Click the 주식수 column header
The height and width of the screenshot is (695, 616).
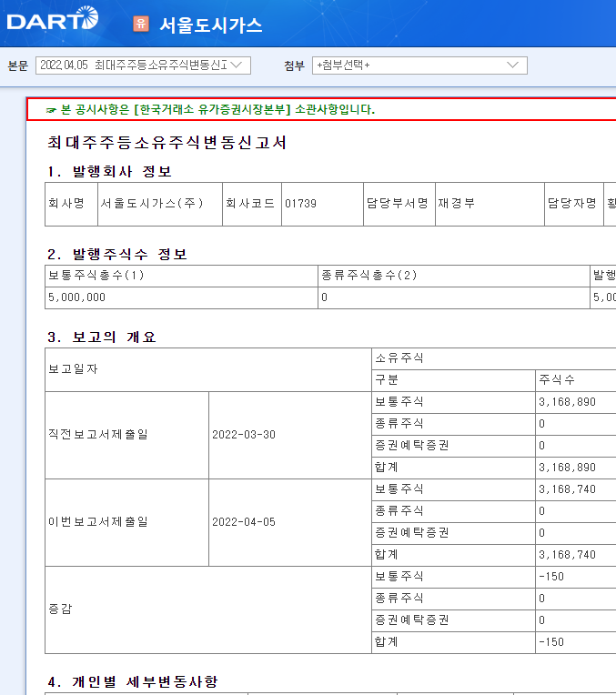(576, 380)
